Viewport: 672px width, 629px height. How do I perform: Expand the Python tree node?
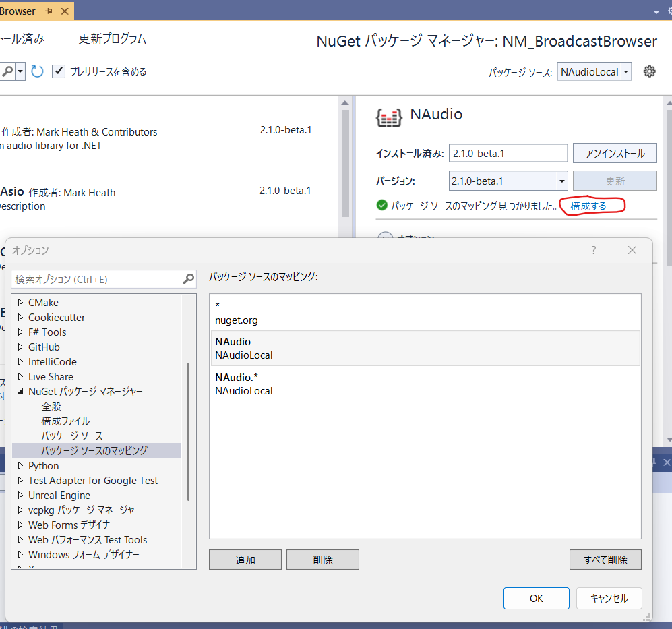[20, 466]
